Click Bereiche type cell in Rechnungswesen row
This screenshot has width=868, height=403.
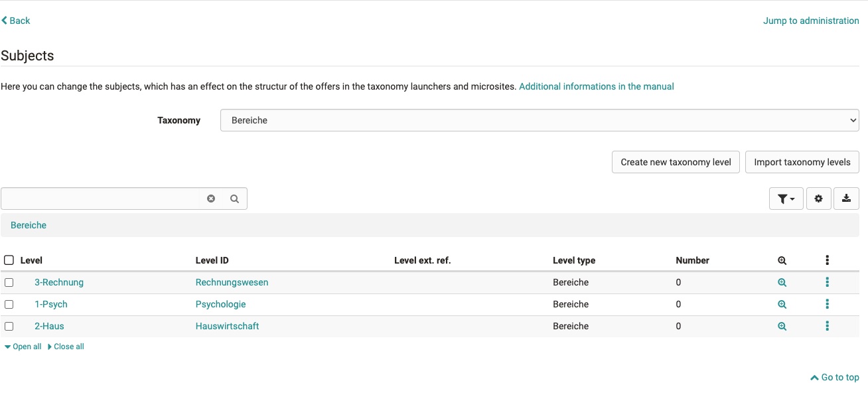pos(571,282)
